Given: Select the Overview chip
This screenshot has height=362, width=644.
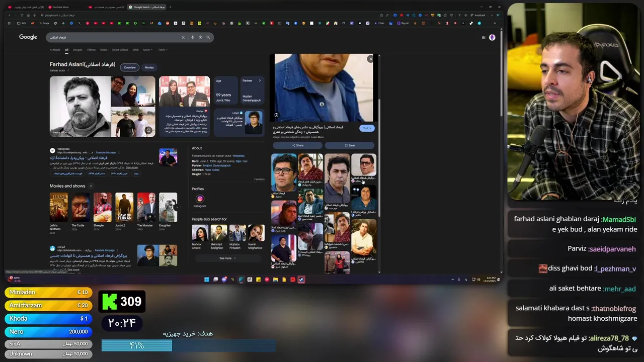Looking at the screenshot, I should [x=130, y=67].
